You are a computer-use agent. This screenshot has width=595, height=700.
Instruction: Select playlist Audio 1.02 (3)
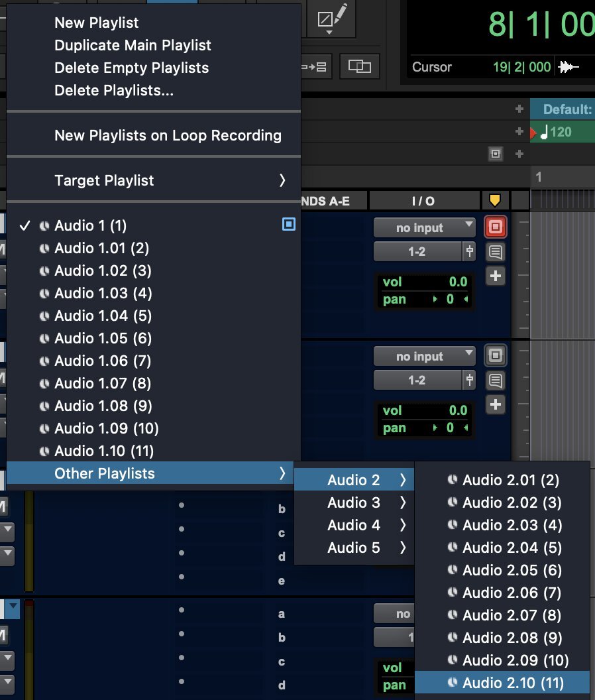[x=154, y=270]
